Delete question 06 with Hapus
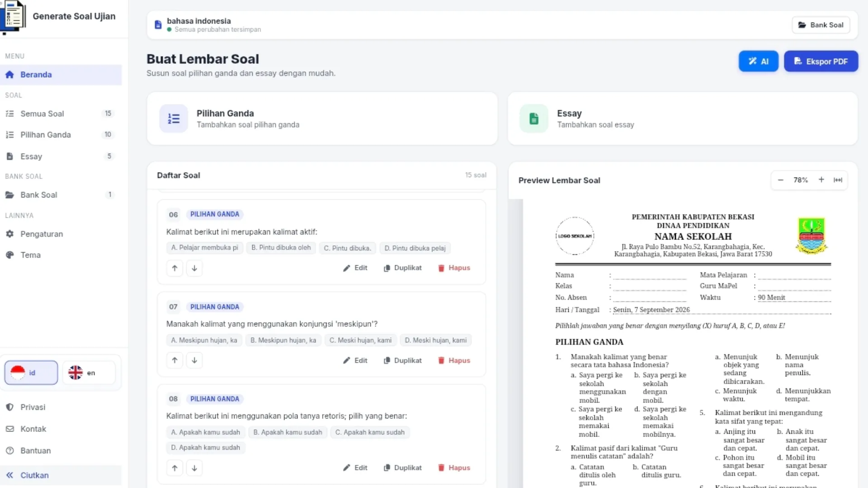Screen dimensions: 868x488 454,268
